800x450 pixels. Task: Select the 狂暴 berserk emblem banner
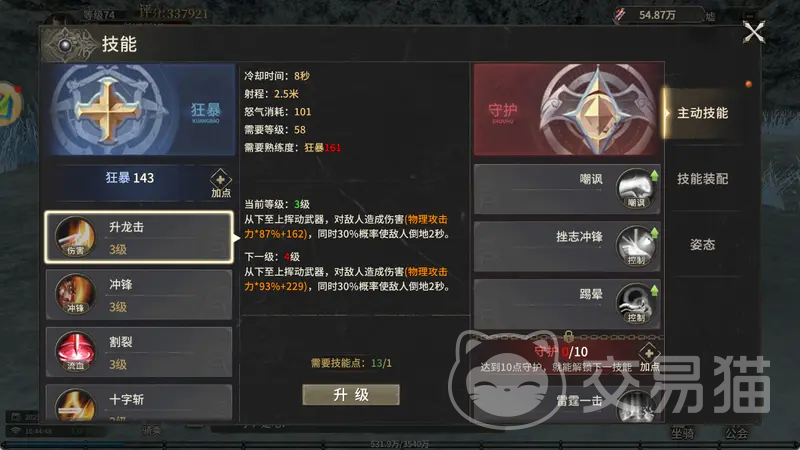click(140, 109)
